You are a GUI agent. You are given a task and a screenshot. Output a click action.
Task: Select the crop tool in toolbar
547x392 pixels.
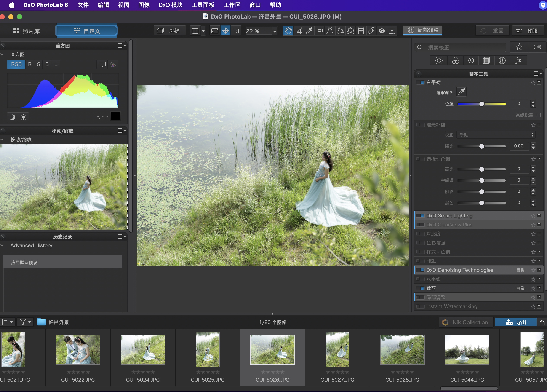[299, 31]
